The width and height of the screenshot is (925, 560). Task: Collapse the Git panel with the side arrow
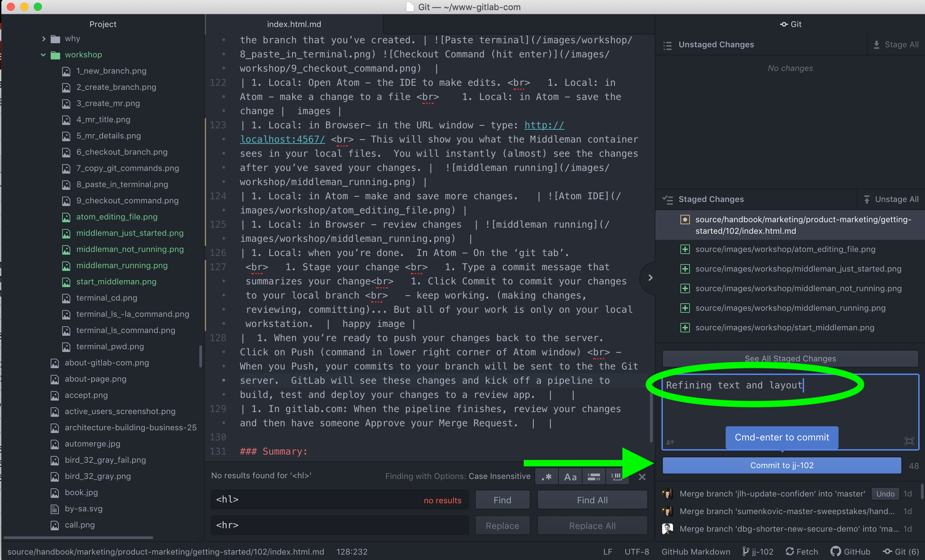tap(650, 278)
